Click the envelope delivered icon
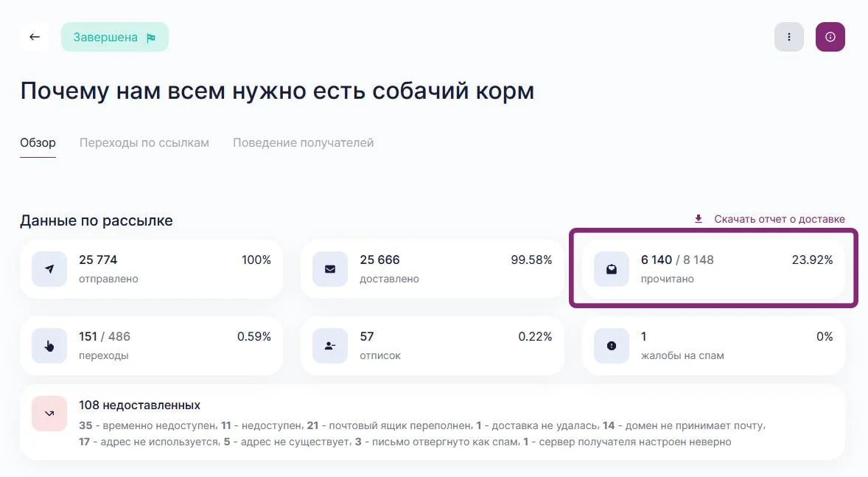 [330, 269]
